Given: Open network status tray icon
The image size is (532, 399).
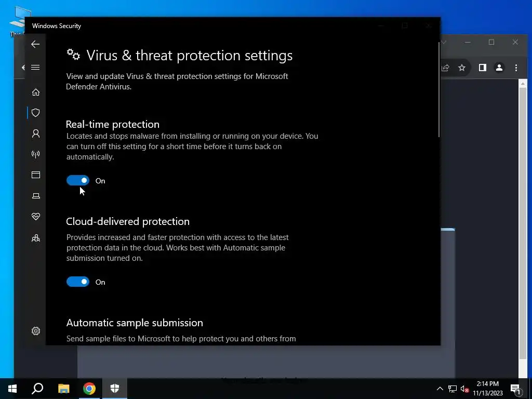Looking at the screenshot, I should click(x=453, y=389).
